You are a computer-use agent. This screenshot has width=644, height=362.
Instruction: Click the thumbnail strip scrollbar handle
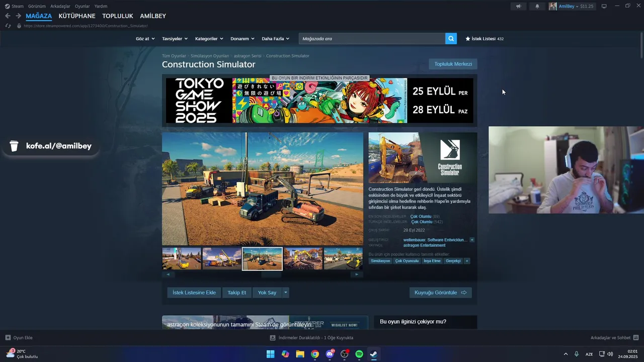pos(271,275)
